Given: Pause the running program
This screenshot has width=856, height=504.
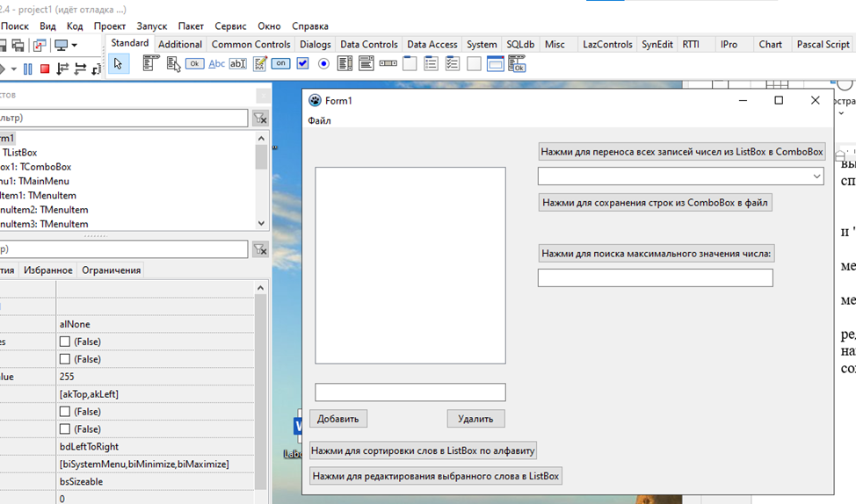Looking at the screenshot, I should (x=27, y=68).
